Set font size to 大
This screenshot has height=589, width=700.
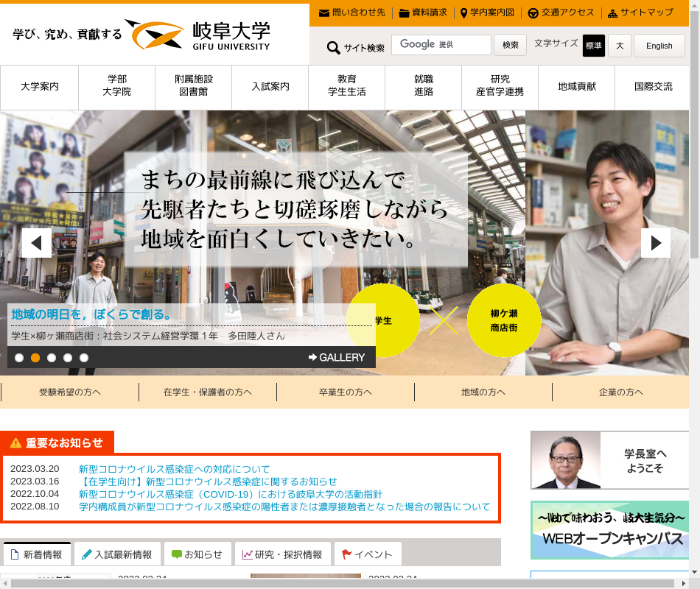pyautogui.click(x=620, y=46)
